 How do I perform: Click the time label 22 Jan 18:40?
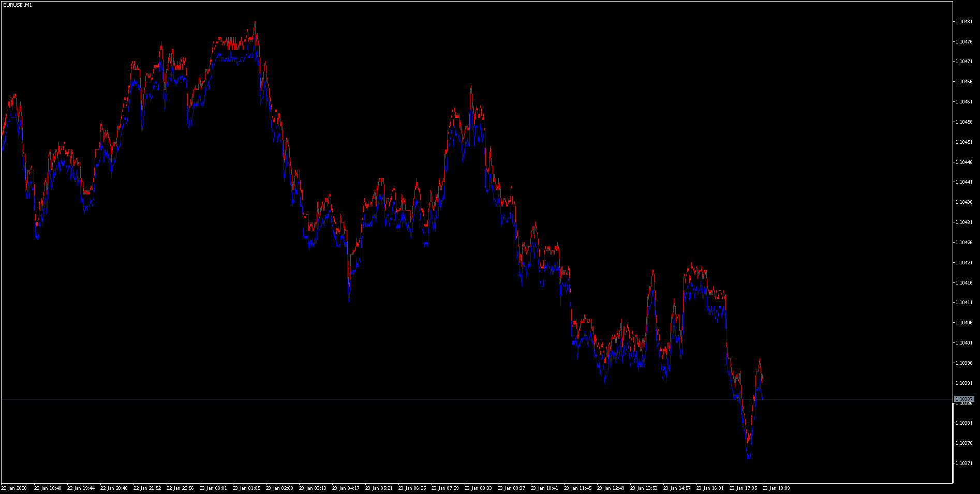(48, 488)
